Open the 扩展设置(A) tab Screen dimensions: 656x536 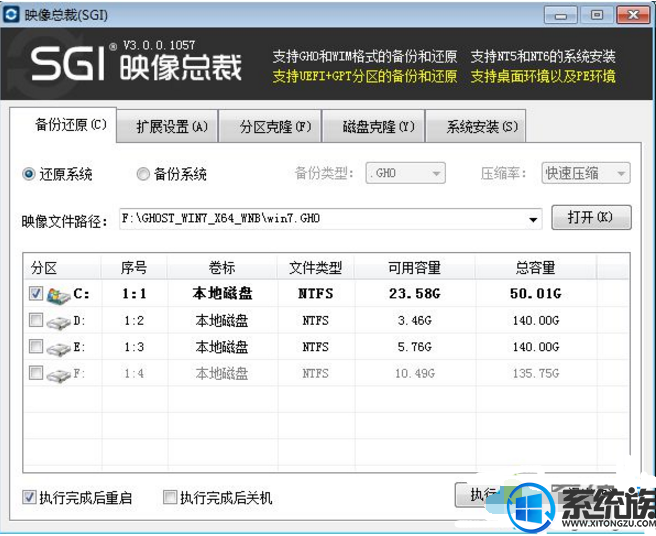(167, 126)
